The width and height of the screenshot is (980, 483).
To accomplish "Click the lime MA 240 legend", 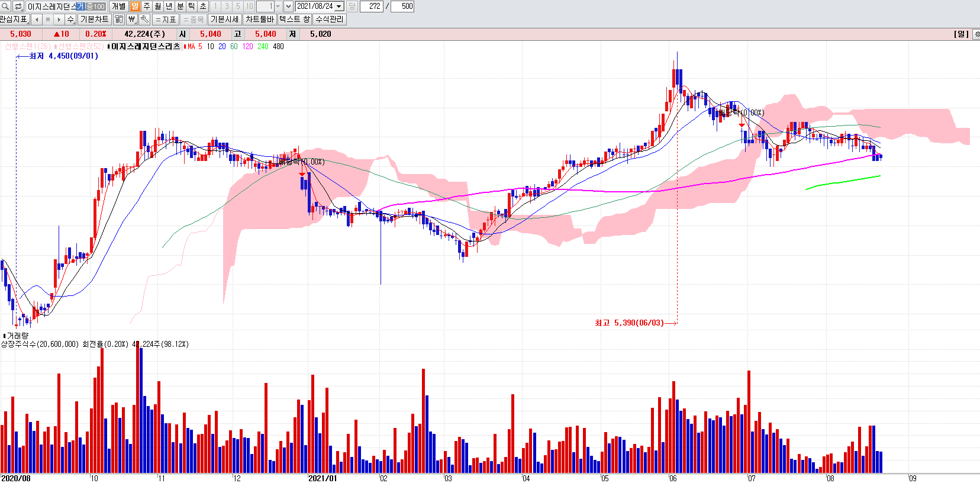I will coord(263,46).
